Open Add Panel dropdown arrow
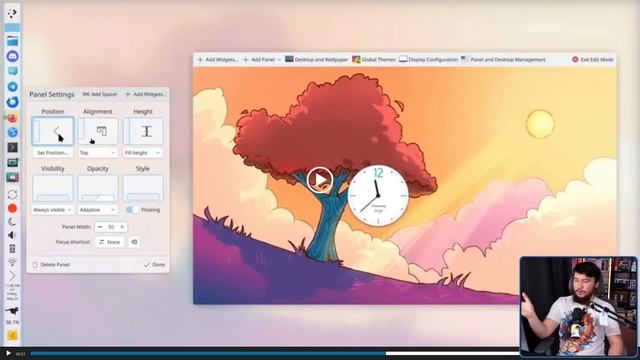The image size is (640, 360). [279, 60]
